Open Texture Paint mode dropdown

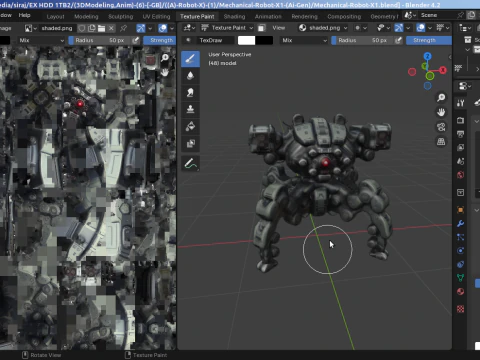(x=227, y=28)
